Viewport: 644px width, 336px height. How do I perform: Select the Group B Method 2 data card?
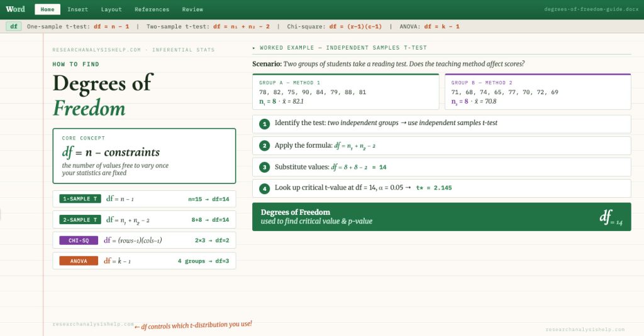[537, 92]
